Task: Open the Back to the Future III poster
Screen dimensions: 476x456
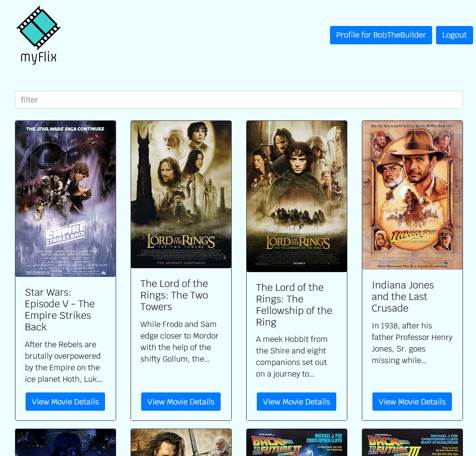Action: pos(412,442)
